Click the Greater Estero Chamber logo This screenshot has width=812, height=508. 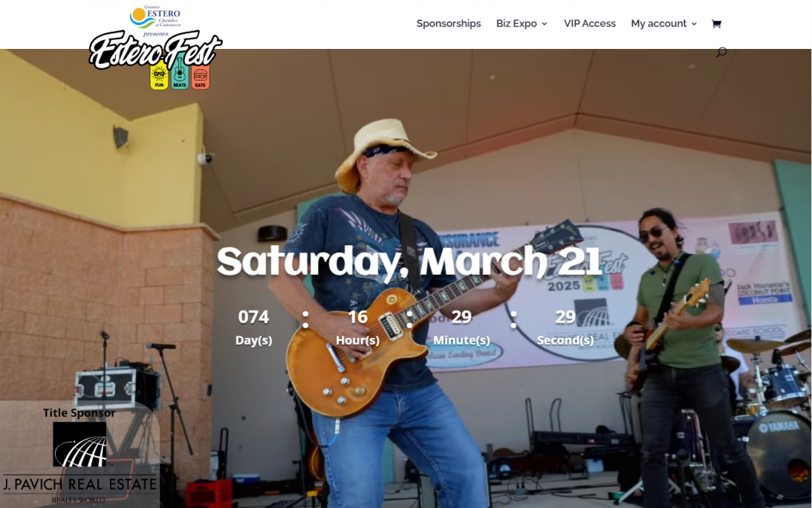pyautogui.click(x=156, y=17)
